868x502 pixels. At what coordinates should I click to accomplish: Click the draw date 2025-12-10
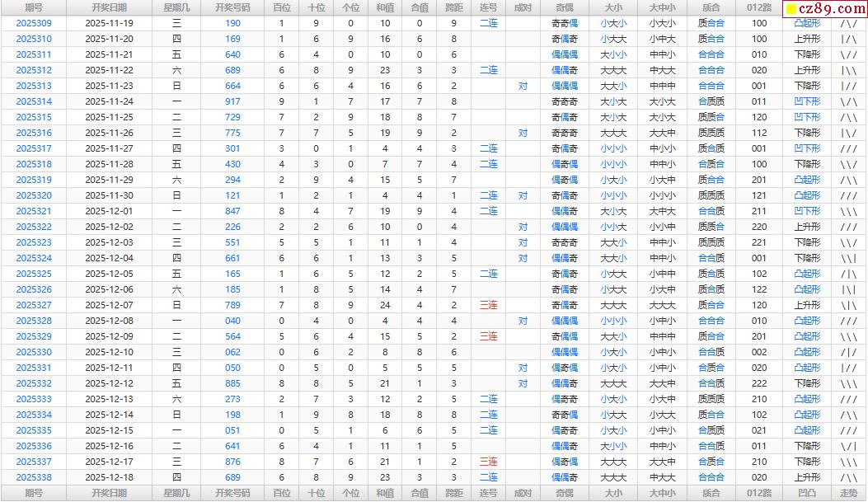pyautogui.click(x=110, y=352)
